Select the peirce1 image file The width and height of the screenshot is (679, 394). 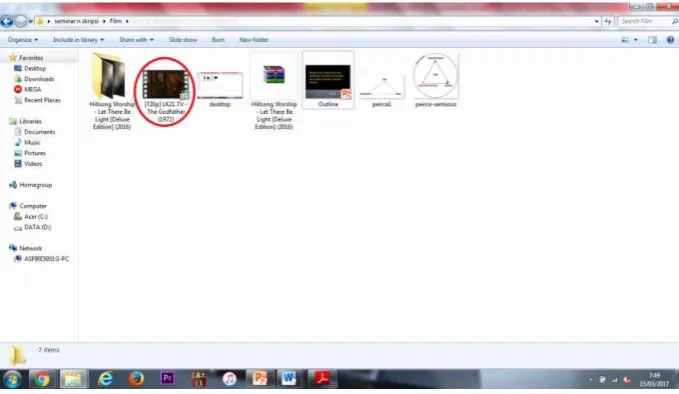382,90
